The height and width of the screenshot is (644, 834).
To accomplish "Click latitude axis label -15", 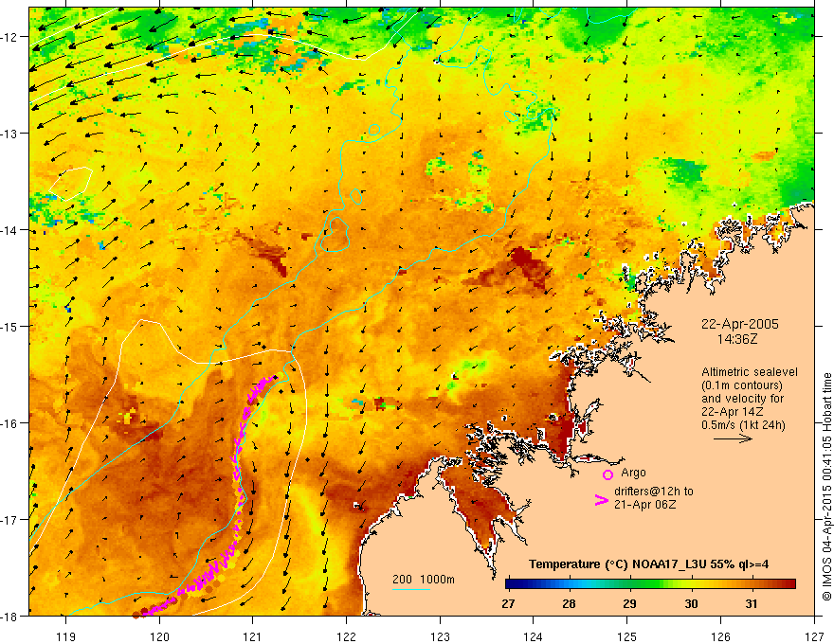I will coord(10,326).
